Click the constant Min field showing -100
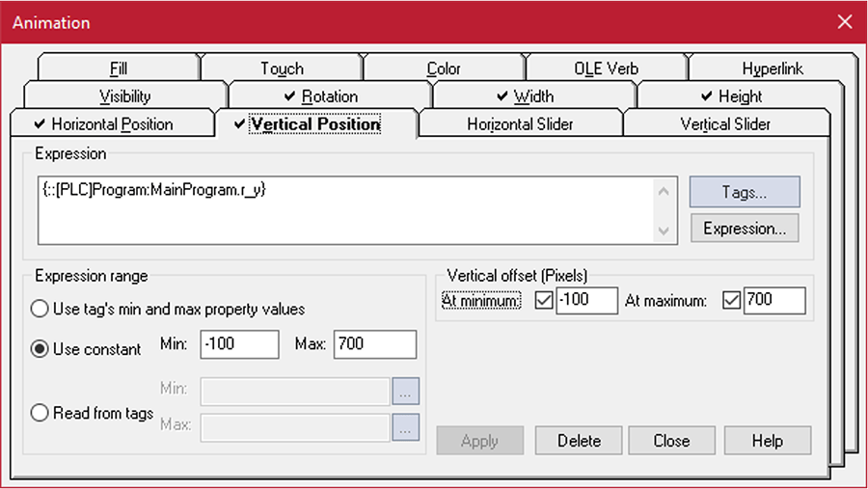This screenshot has height=489, width=868. (x=239, y=344)
